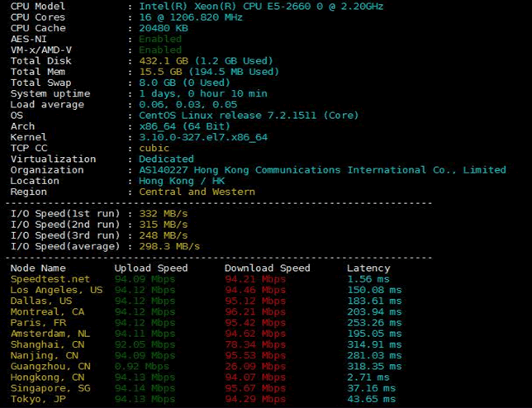Click the Upload Speed column header

pos(151,268)
